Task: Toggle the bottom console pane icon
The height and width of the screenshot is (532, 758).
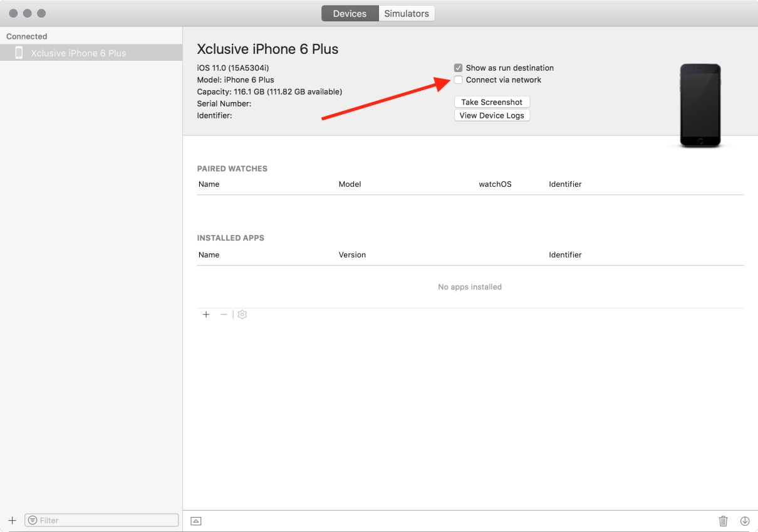Action: point(196,521)
